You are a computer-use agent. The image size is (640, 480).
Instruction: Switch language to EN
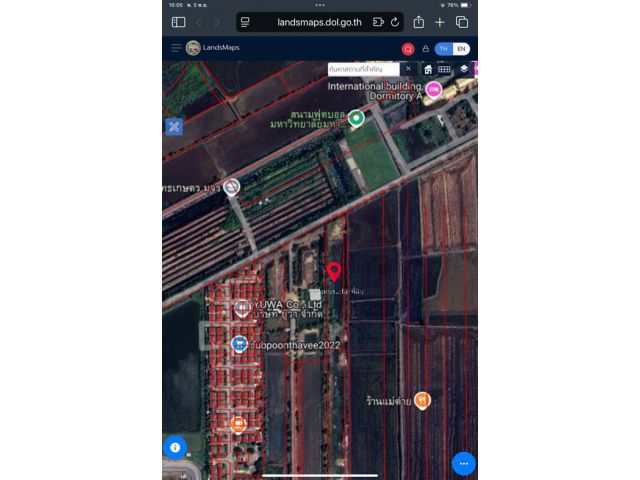(x=460, y=49)
